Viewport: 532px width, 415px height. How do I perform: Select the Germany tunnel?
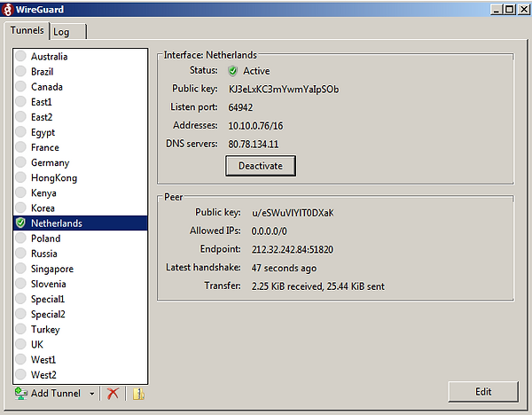click(x=80, y=162)
